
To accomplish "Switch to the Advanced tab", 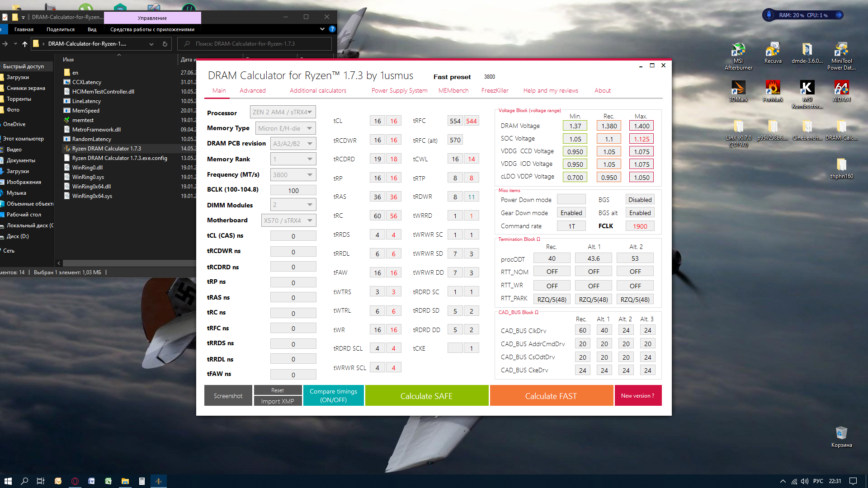I will (x=252, y=90).
